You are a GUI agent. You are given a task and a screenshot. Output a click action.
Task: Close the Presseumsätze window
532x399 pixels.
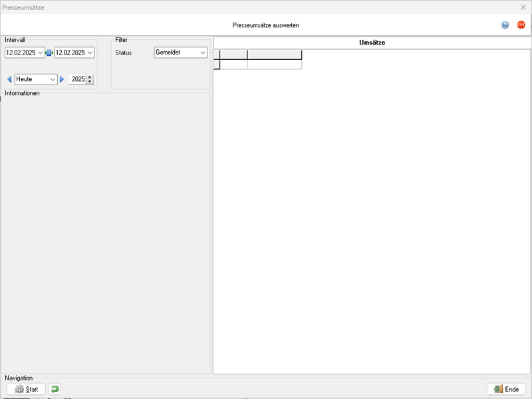point(523,7)
